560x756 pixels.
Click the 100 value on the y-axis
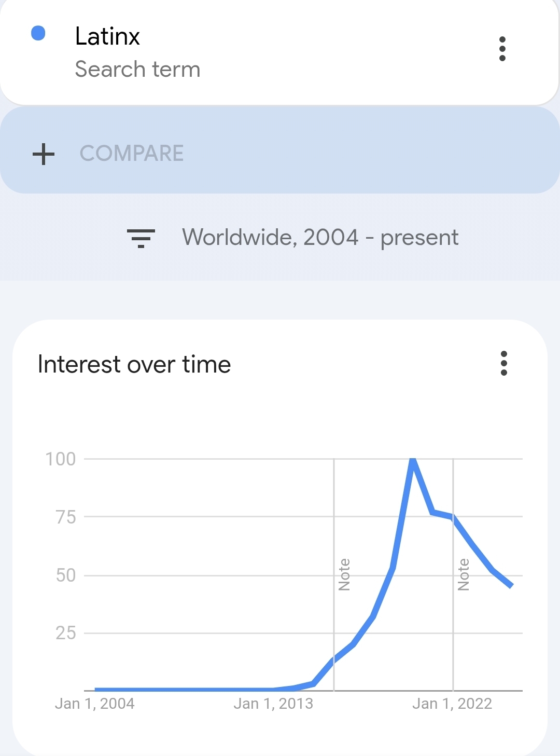pos(61,459)
